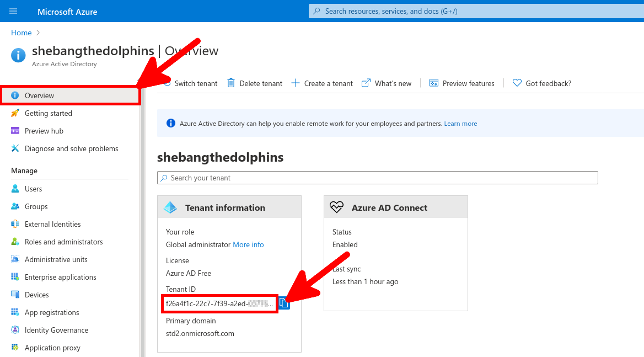644x357 pixels.
Task: Switch to the Getting started view
Action: point(50,113)
